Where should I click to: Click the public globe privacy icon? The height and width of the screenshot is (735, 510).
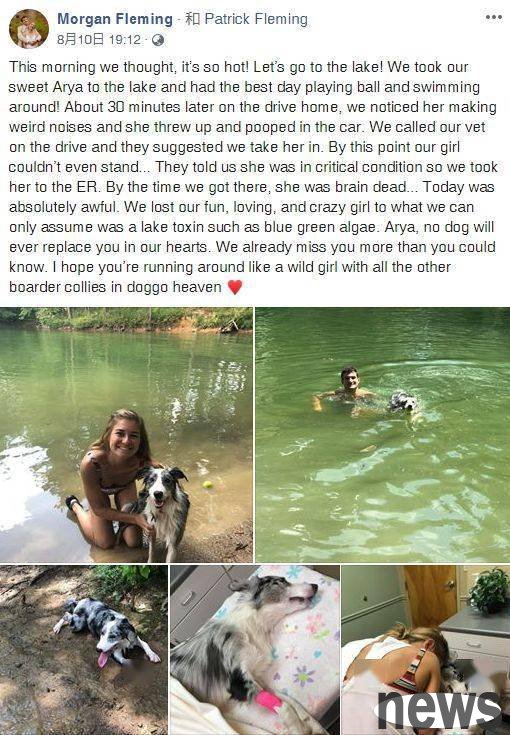158,40
